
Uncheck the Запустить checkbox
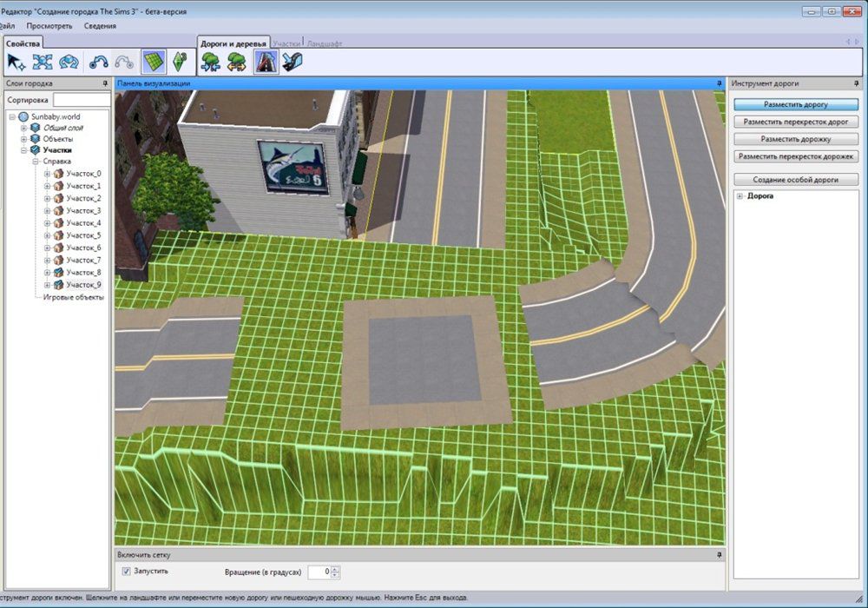pos(127,572)
